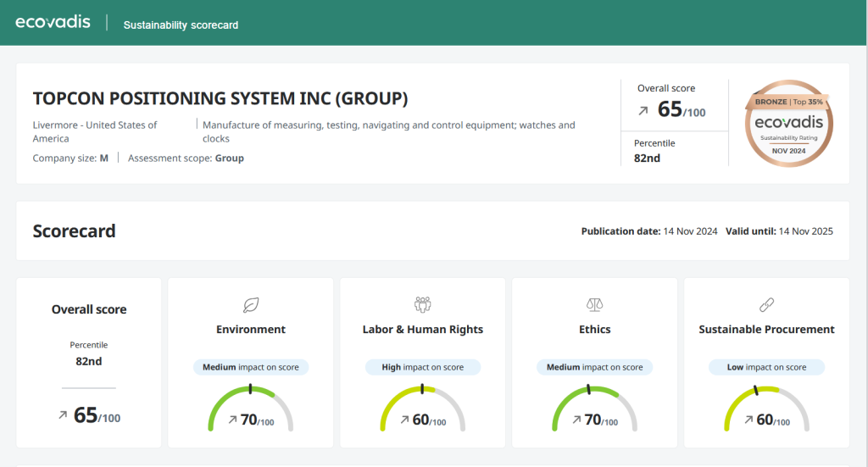
Task: Click the arrow beside the top overall score 65
Action: [x=643, y=111]
